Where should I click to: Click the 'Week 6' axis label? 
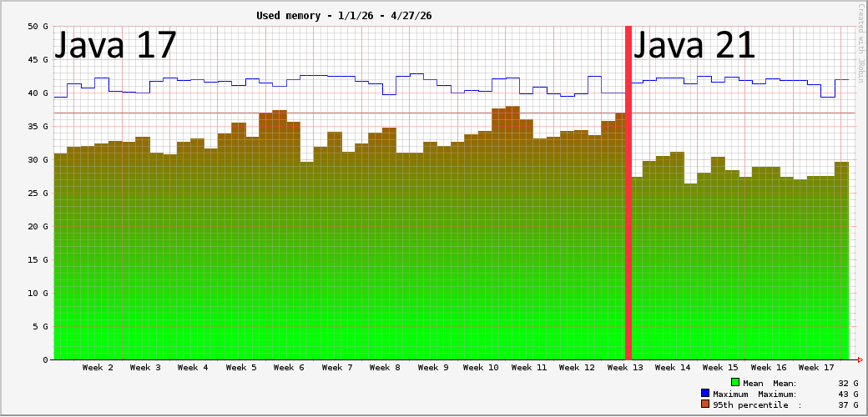coord(289,368)
